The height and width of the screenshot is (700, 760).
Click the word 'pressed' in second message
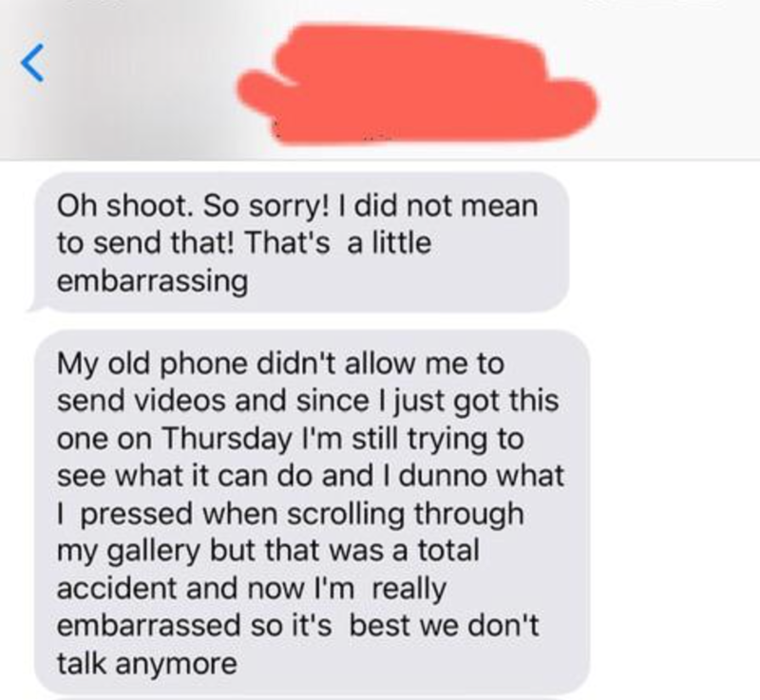137,514
